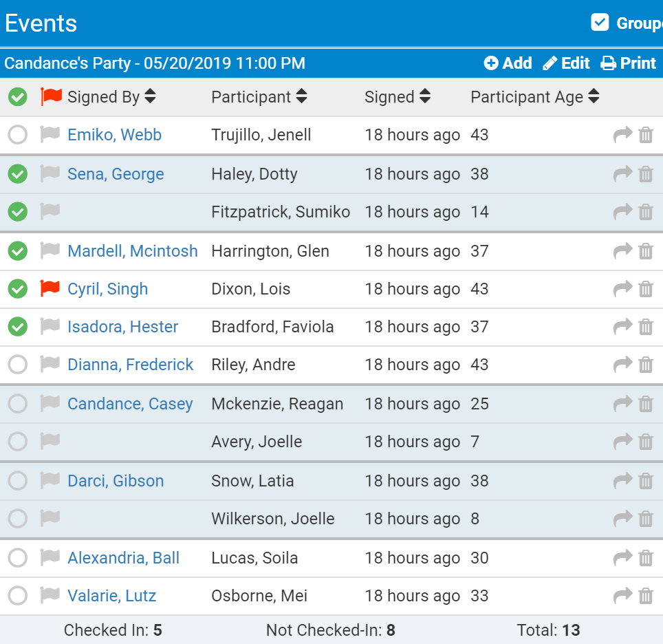The image size is (663, 644).
Task: Sort the list by Participant column
Action: [x=259, y=97]
